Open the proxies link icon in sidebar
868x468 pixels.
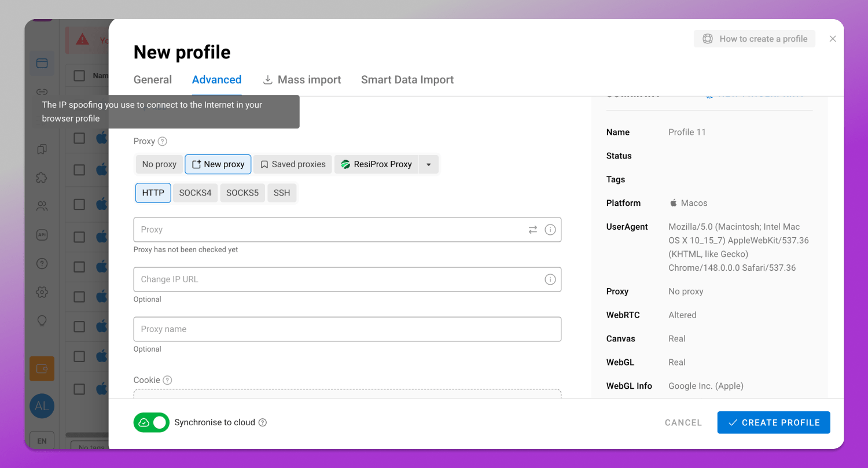[x=42, y=92]
